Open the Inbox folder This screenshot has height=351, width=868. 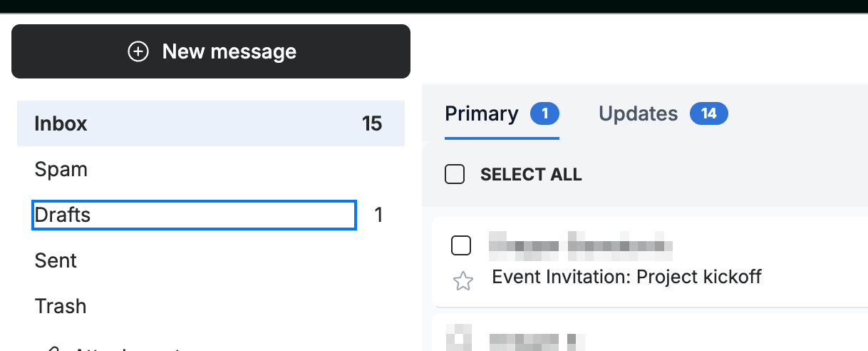pyautogui.click(x=211, y=123)
